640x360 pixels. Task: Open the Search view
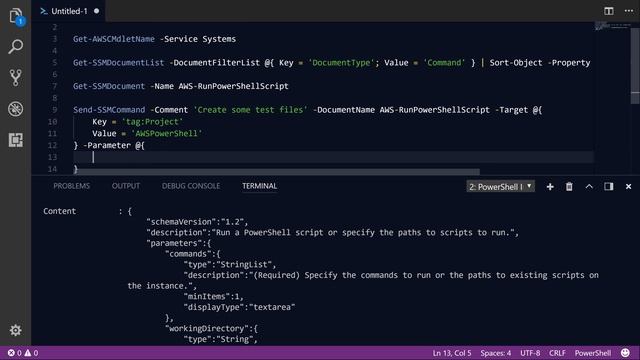coord(16,47)
